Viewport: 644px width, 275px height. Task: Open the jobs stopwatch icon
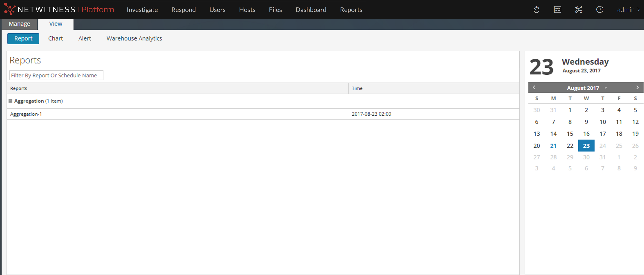(536, 10)
